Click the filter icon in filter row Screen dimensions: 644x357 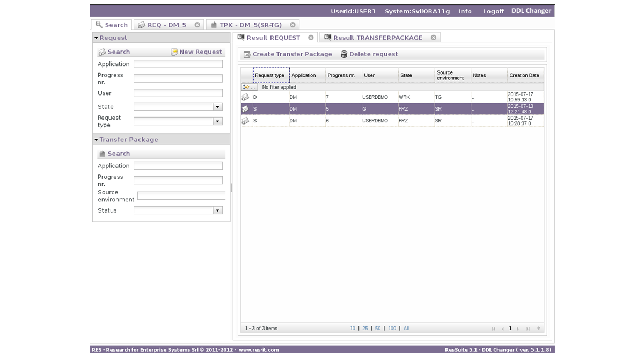tap(246, 87)
